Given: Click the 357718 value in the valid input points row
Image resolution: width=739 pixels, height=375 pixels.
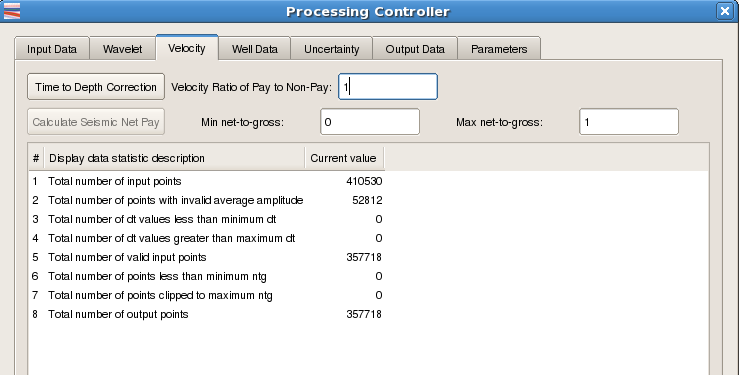Looking at the screenshot, I should pyautogui.click(x=364, y=257).
